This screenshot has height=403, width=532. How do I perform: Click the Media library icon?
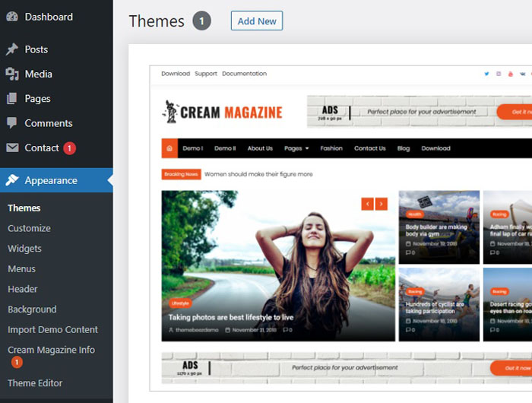pyautogui.click(x=12, y=74)
